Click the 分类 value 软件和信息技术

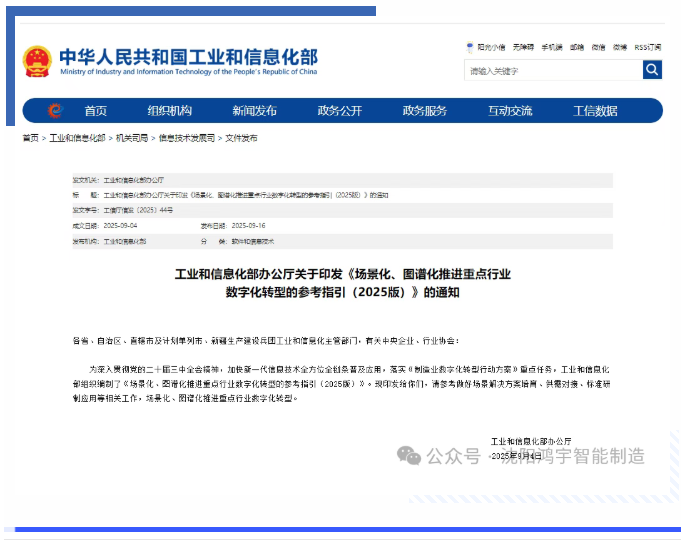tap(253, 241)
